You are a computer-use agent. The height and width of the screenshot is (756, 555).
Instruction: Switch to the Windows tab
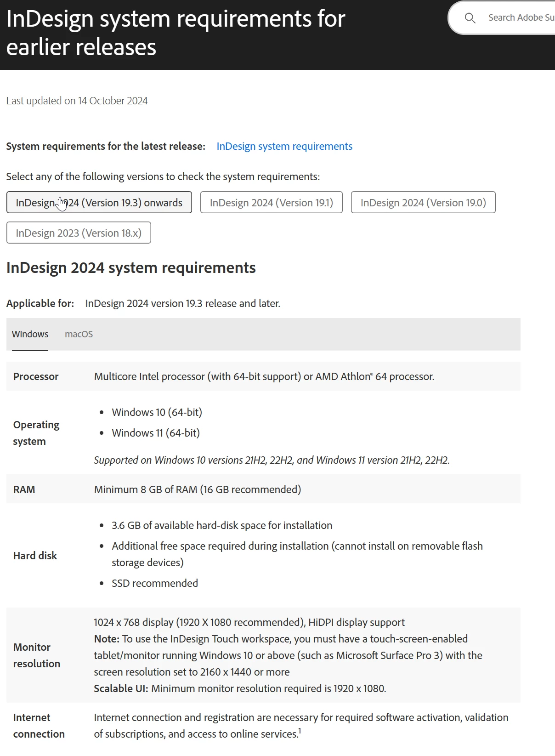pyautogui.click(x=30, y=334)
